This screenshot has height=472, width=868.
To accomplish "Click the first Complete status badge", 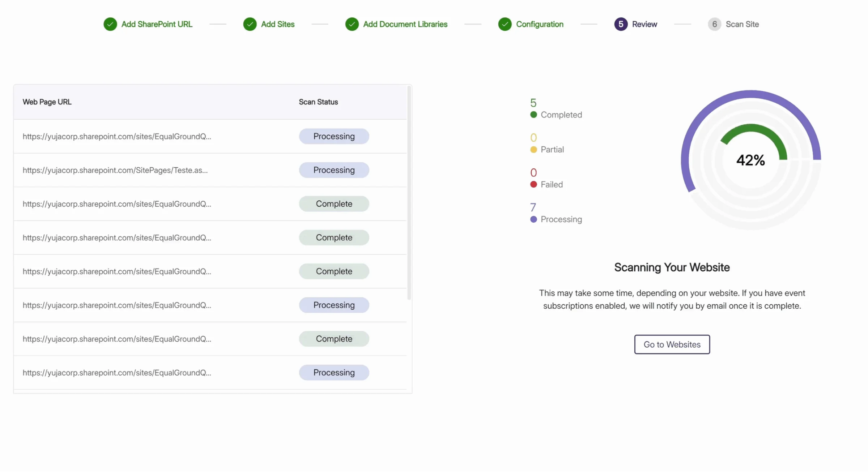I will (334, 204).
